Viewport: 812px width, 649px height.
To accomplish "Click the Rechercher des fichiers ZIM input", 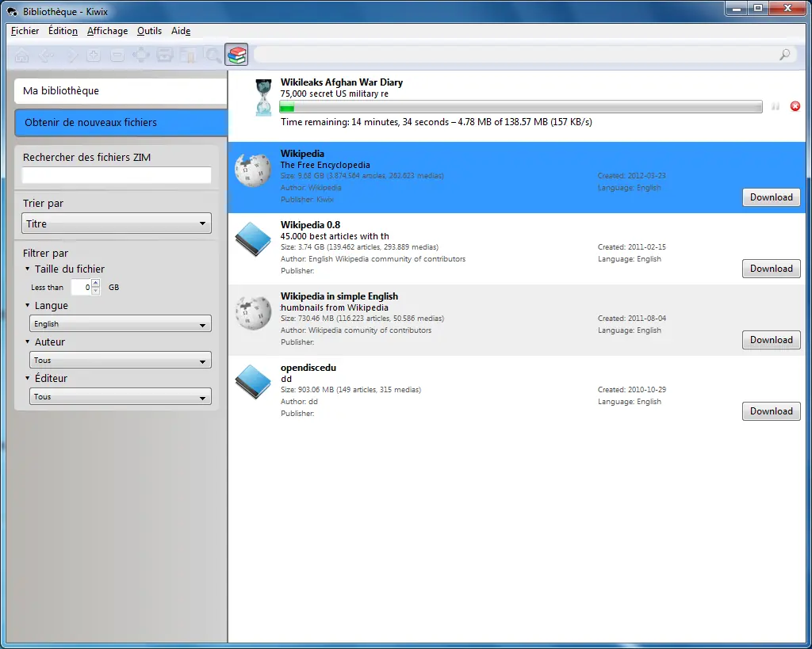I will 117,175.
